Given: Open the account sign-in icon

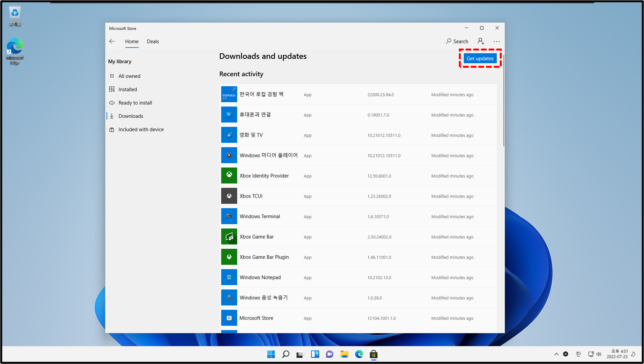Looking at the screenshot, I should [x=481, y=41].
